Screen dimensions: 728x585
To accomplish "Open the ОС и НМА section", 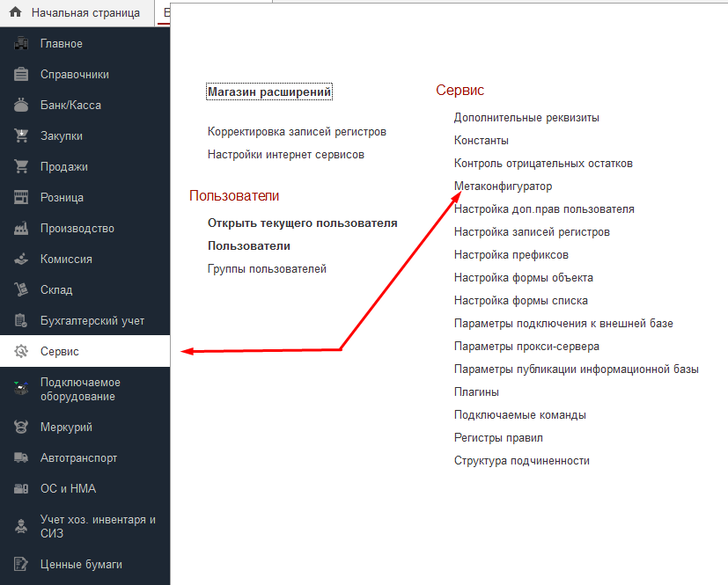I will 85,488.
